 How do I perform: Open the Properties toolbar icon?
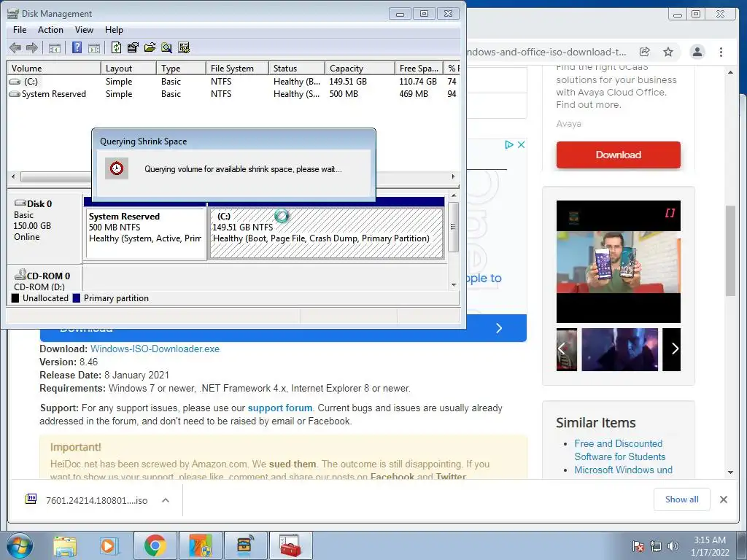(133, 47)
